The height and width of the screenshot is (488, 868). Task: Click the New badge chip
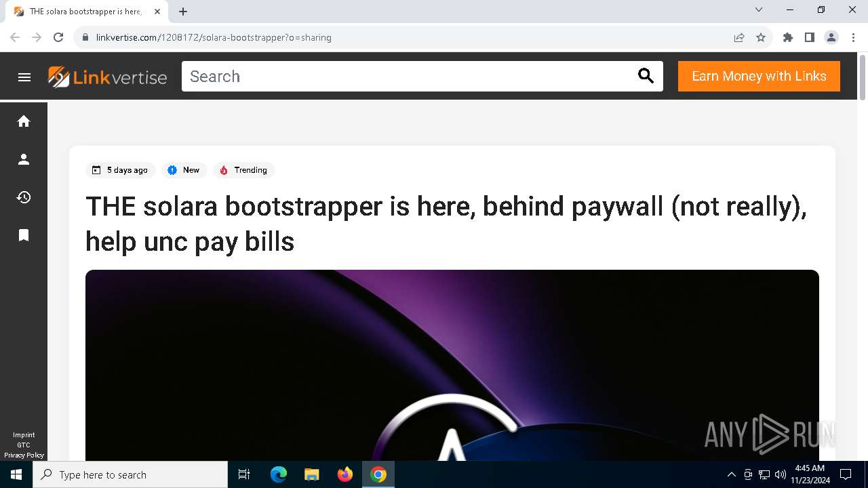(184, 170)
